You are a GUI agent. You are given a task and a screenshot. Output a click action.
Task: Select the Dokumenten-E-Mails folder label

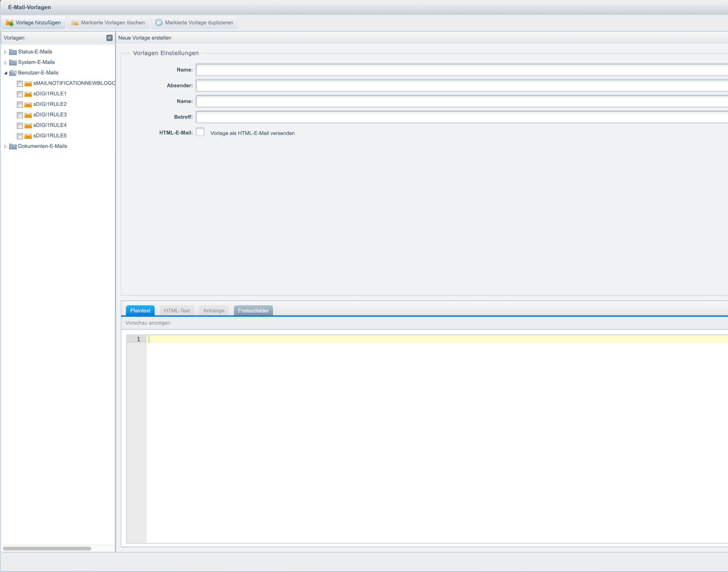pyautogui.click(x=43, y=146)
